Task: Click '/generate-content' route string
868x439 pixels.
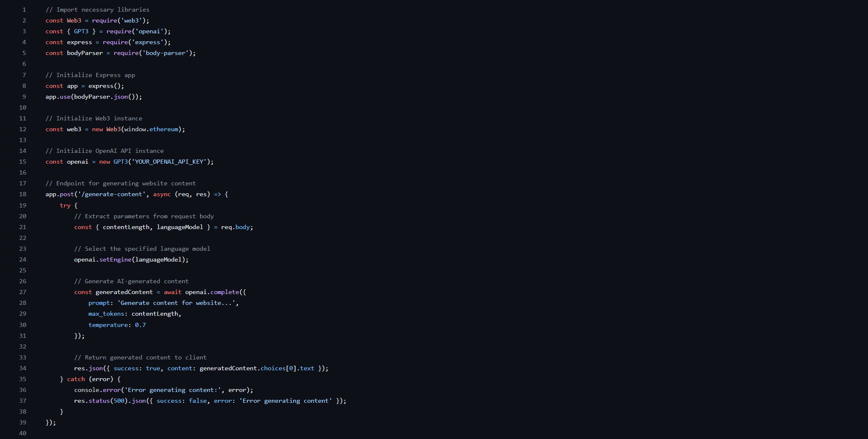Action: (112, 194)
